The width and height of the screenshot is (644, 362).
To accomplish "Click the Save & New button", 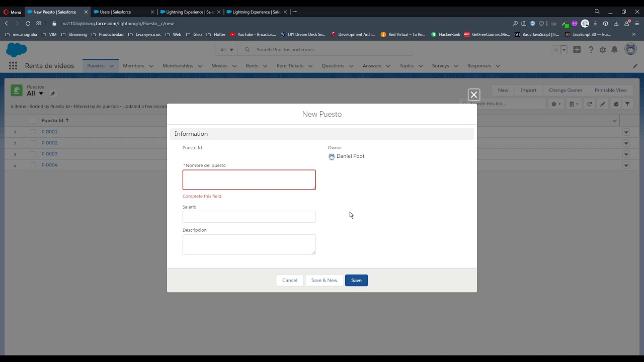I will click(324, 281).
